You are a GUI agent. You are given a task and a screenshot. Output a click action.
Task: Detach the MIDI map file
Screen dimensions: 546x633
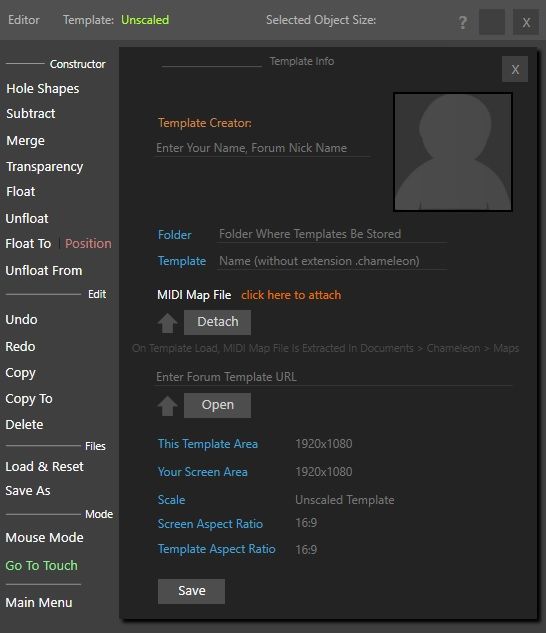pyautogui.click(x=217, y=322)
